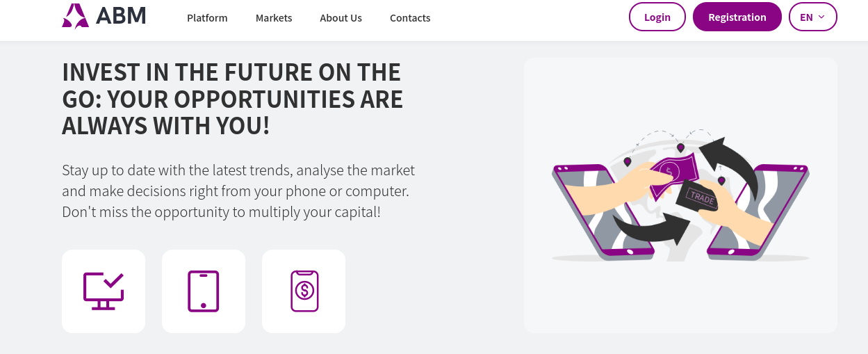Open the Platform menu
The image size is (868, 354).
[207, 17]
